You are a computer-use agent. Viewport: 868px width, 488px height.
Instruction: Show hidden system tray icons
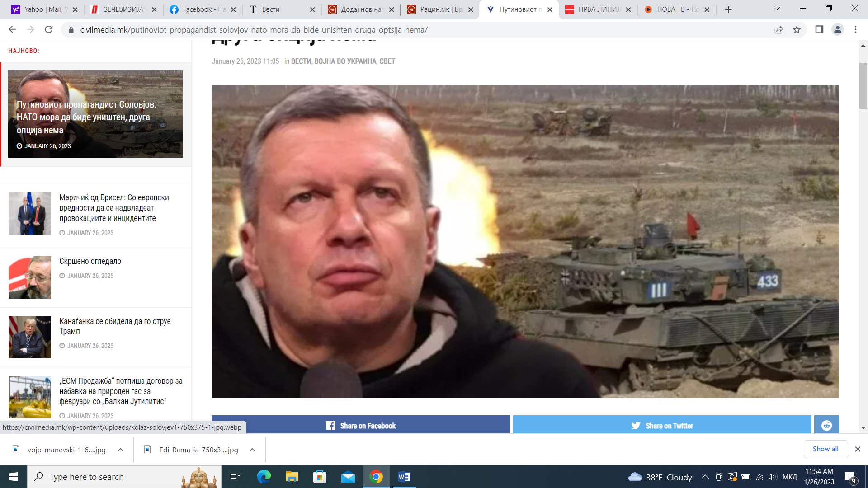(x=705, y=477)
